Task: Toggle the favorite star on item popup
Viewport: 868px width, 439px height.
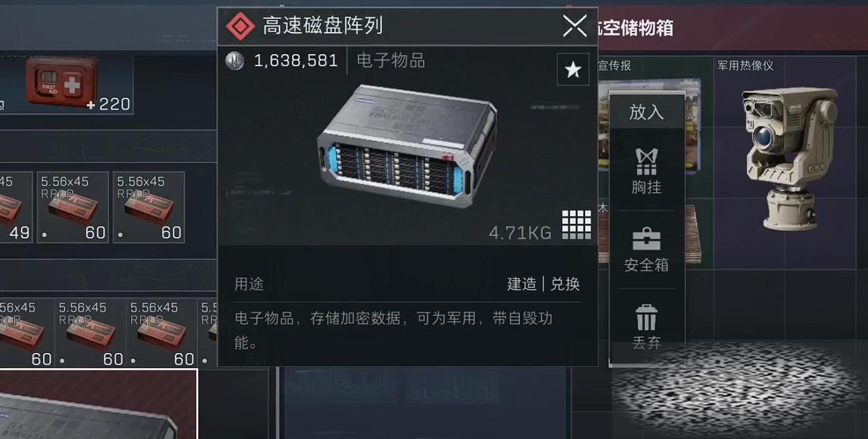Action: coord(573,69)
